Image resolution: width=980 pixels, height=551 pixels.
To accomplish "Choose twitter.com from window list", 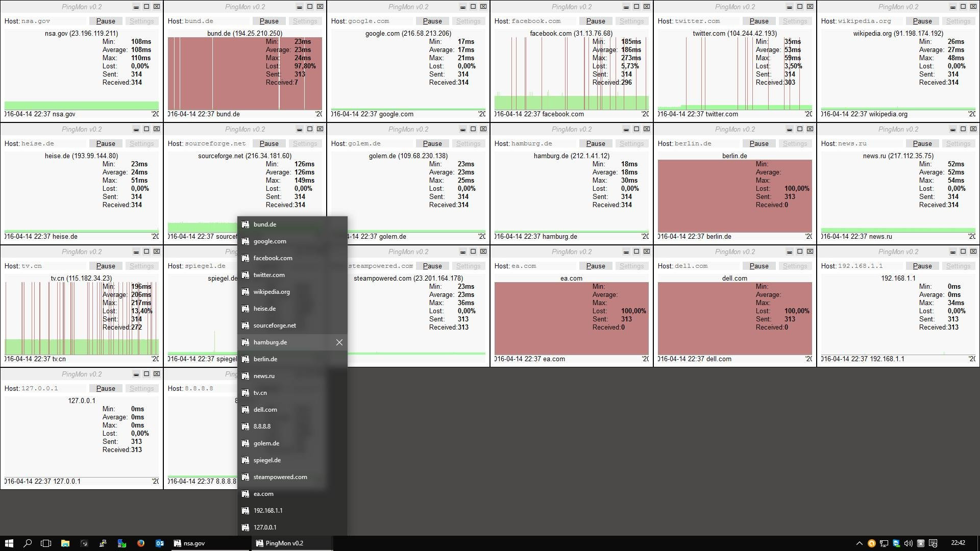I will tap(292, 275).
